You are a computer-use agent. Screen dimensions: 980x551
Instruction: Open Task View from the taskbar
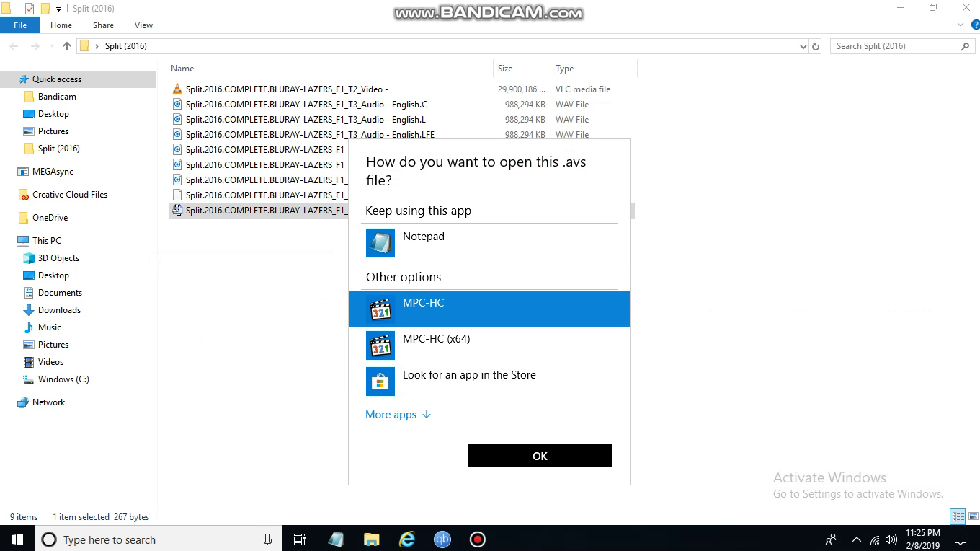pos(300,539)
